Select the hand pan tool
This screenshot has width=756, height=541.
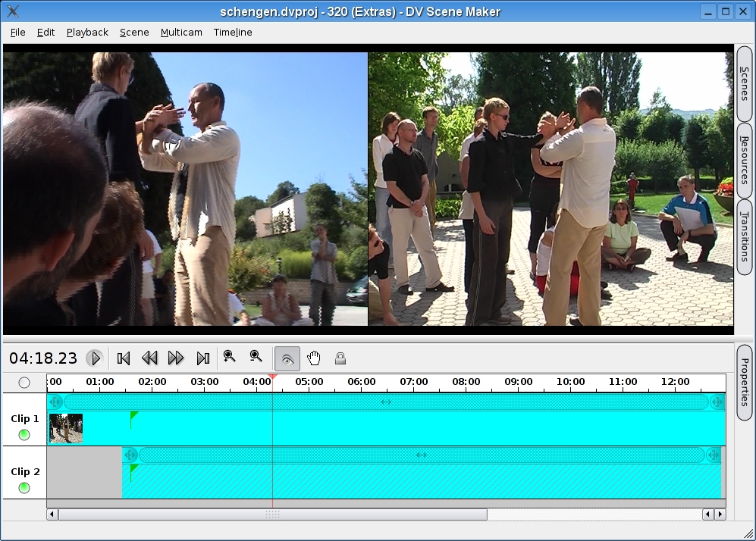[x=314, y=358]
